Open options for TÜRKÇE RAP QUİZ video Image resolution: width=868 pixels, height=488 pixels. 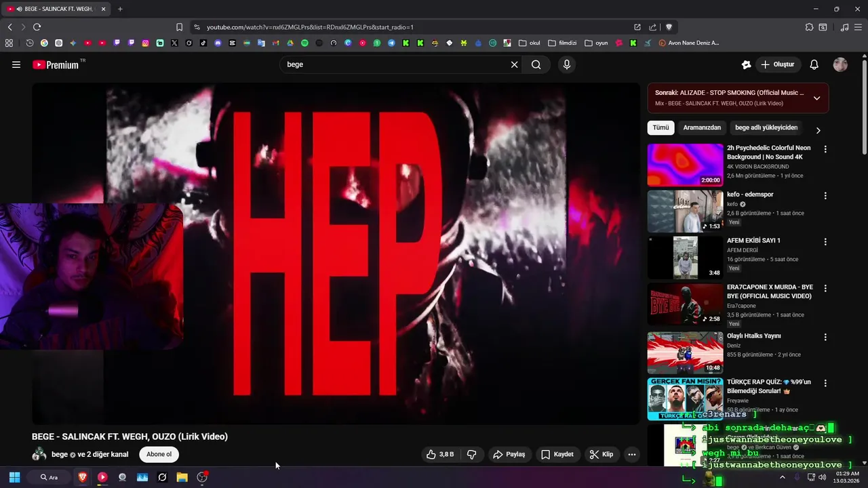point(825,383)
